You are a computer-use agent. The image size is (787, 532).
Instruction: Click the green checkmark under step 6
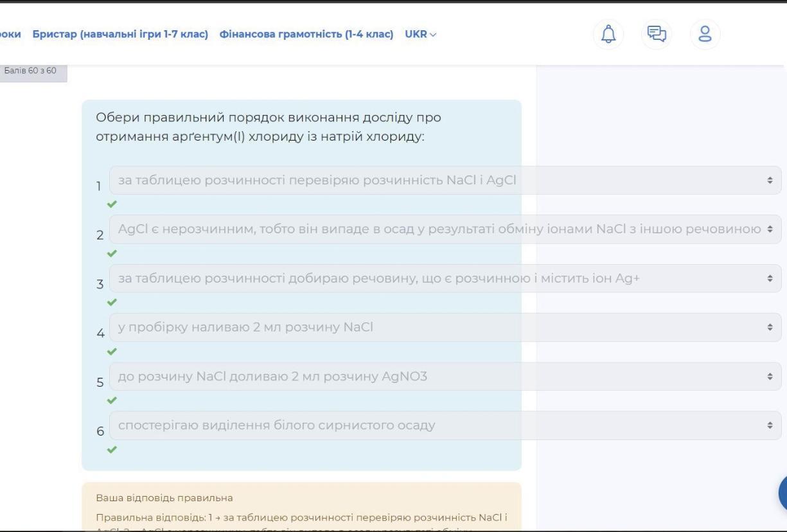112,449
